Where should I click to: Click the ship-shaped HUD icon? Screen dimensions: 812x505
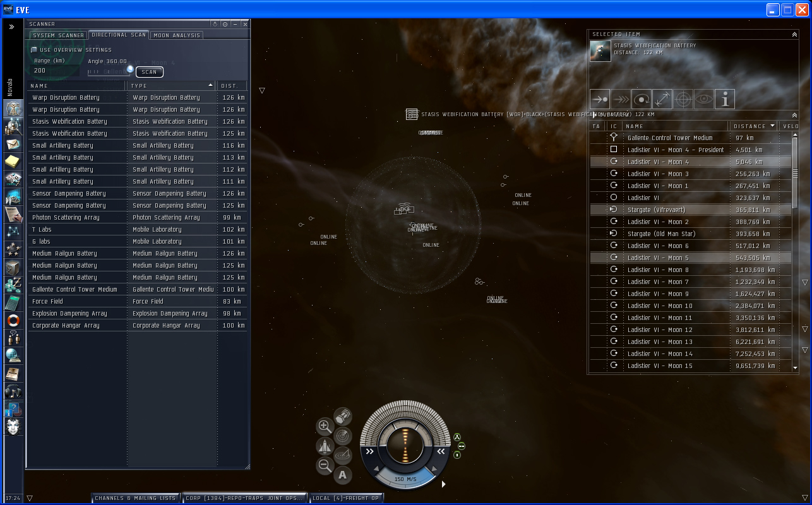tap(325, 446)
